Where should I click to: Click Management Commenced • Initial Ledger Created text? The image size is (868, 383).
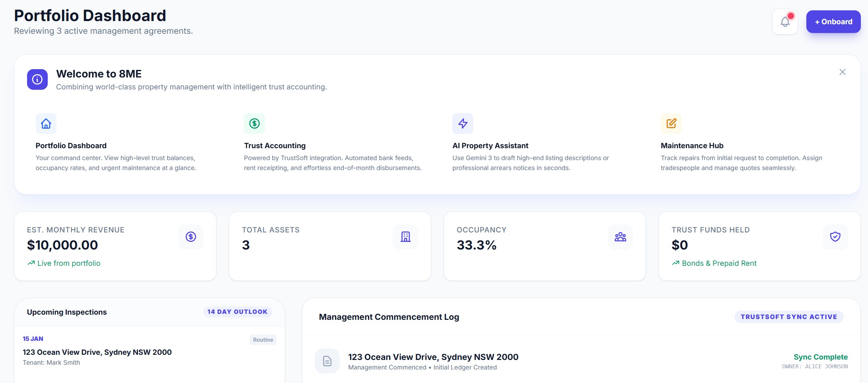422,367
